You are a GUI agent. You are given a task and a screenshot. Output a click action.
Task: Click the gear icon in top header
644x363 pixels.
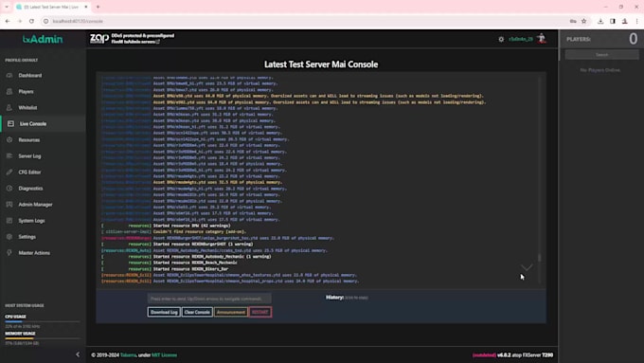tap(501, 39)
